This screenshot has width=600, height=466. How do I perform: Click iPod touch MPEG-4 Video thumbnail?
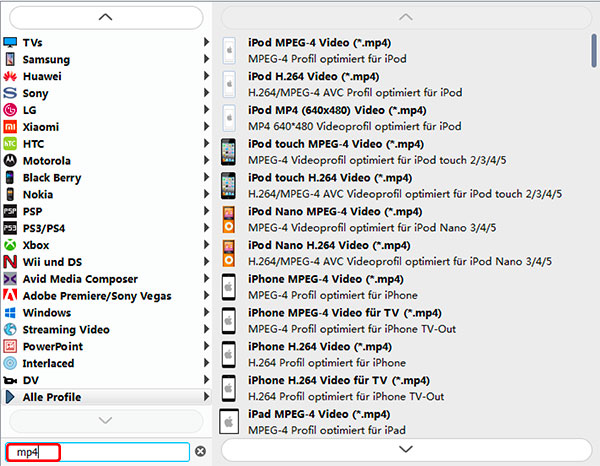[228, 152]
